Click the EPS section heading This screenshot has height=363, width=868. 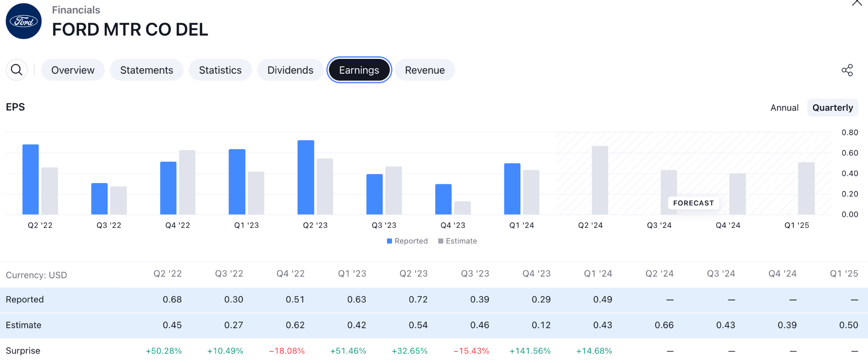point(15,107)
